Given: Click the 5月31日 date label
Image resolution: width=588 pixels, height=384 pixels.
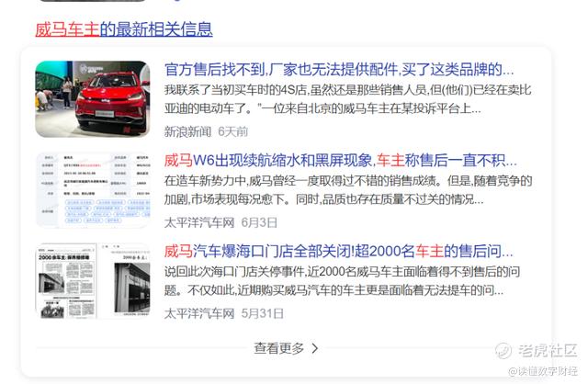Looking at the screenshot, I should click(262, 313).
